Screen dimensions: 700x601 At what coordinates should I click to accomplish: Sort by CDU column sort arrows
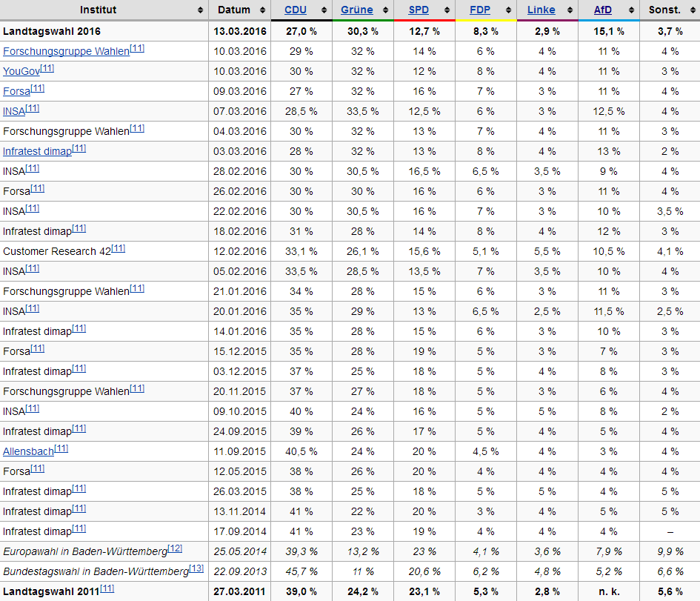tap(324, 10)
